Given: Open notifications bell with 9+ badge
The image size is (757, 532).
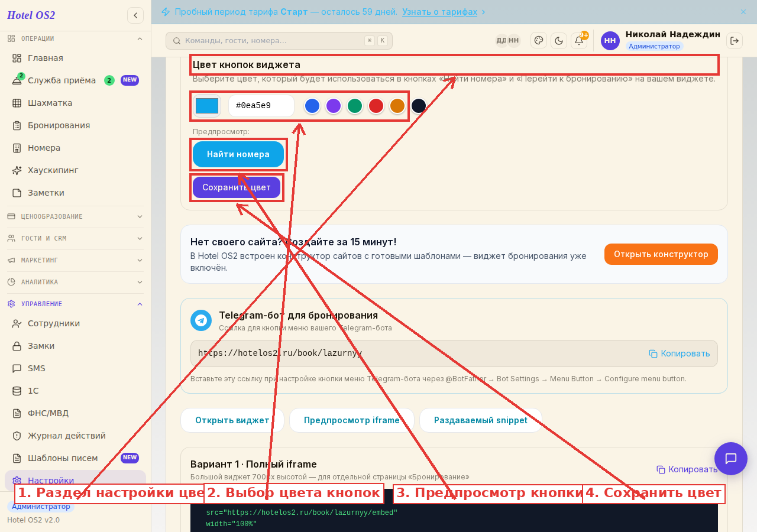Looking at the screenshot, I should (579, 40).
